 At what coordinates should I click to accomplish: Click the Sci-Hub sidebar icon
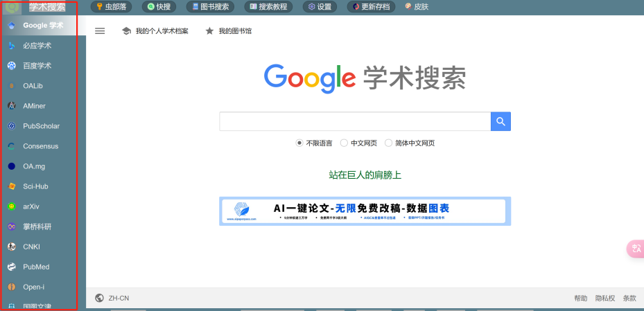[x=12, y=186]
